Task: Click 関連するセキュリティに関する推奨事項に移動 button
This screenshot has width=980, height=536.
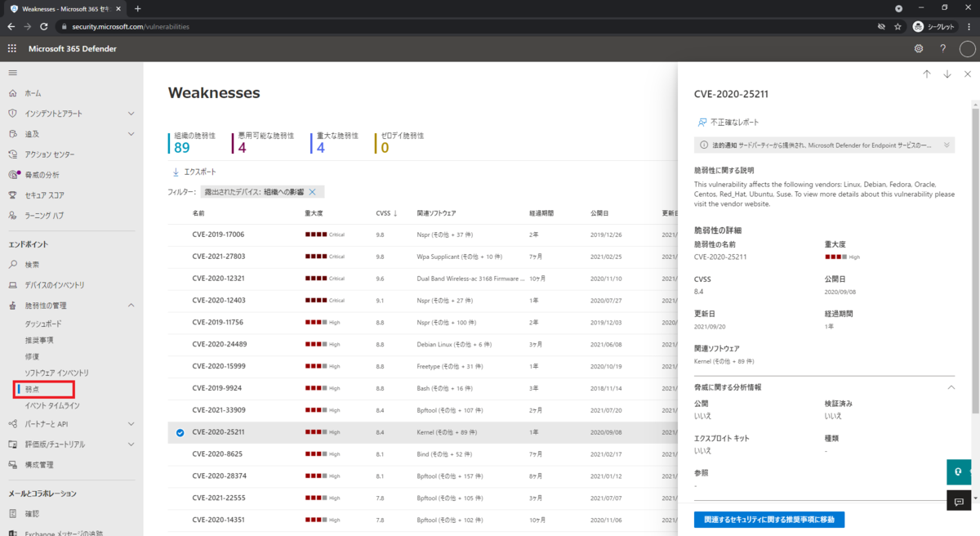Action: click(769, 520)
